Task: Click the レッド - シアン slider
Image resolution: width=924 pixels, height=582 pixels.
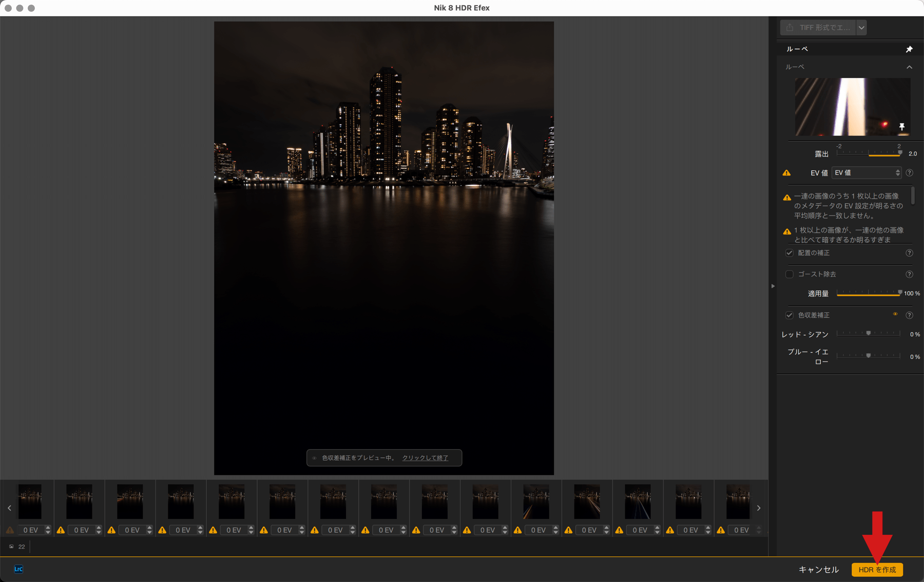Action: pos(869,334)
